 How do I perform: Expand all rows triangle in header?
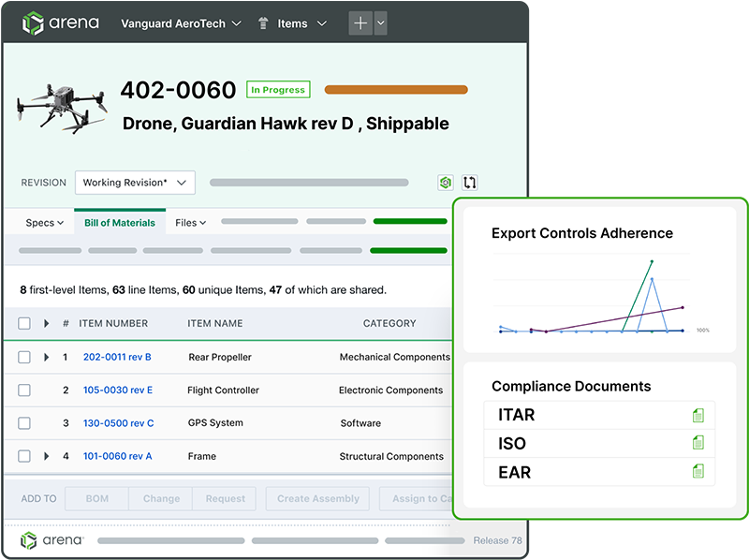[46, 323]
